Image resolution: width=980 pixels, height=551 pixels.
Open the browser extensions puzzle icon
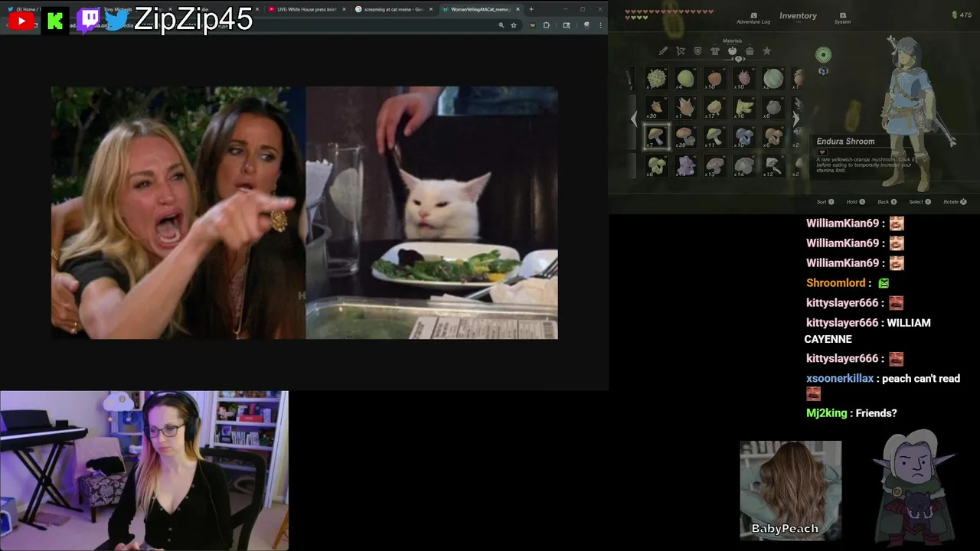point(546,25)
